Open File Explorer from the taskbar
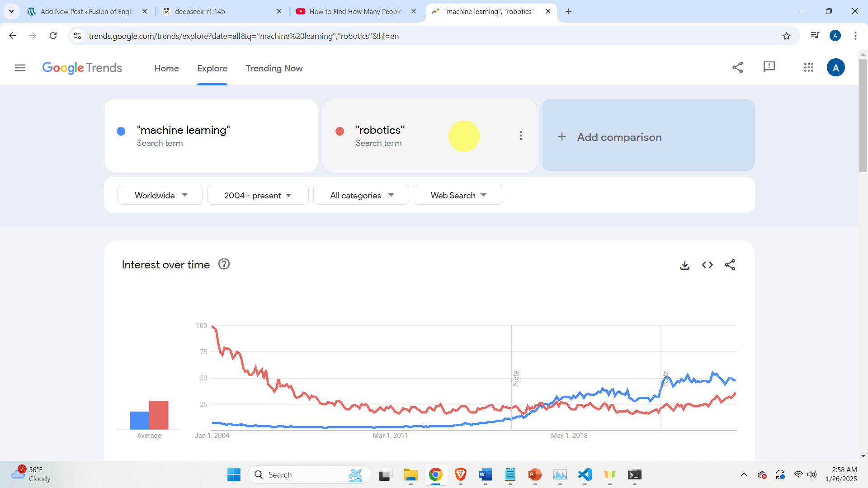The width and height of the screenshot is (868, 488). pos(410,474)
